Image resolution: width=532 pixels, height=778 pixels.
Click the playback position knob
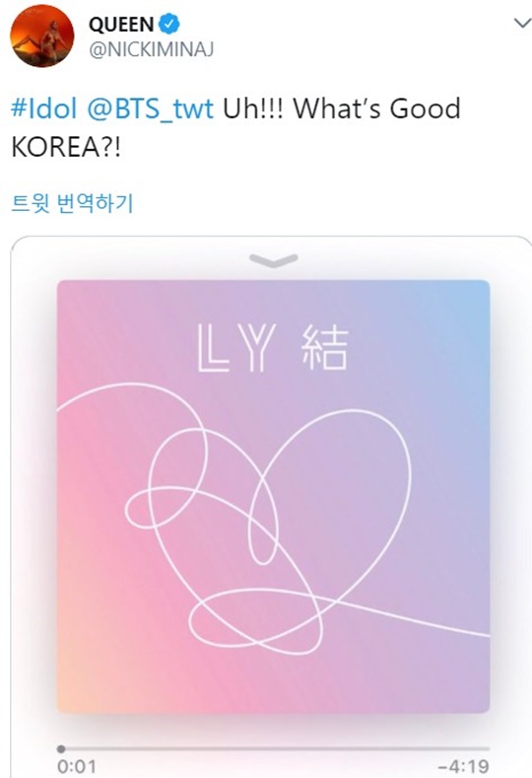click(x=61, y=748)
